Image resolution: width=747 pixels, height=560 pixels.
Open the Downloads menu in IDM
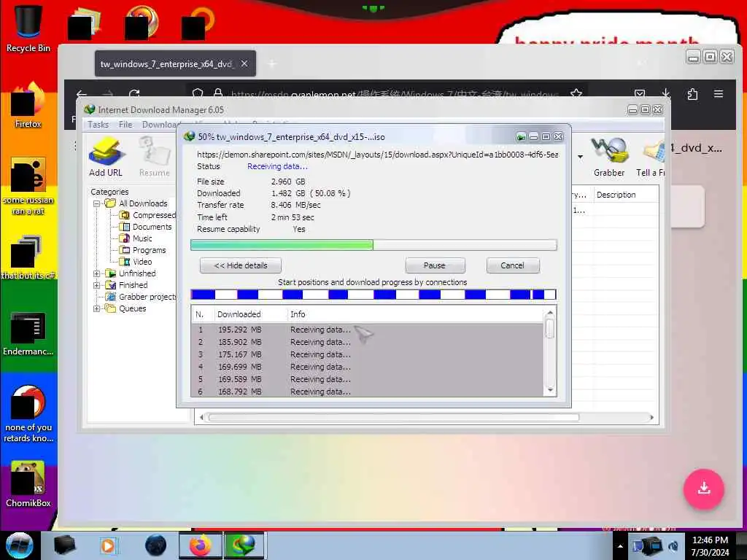click(x=160, y=124)
